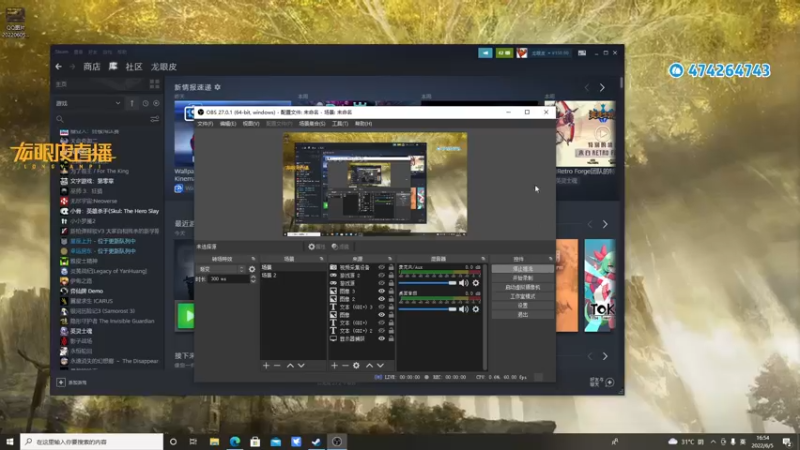Switch to Steam 社区 tab
Screen dimensions: 800x450
pyautogui.click(x=134, y=67)
